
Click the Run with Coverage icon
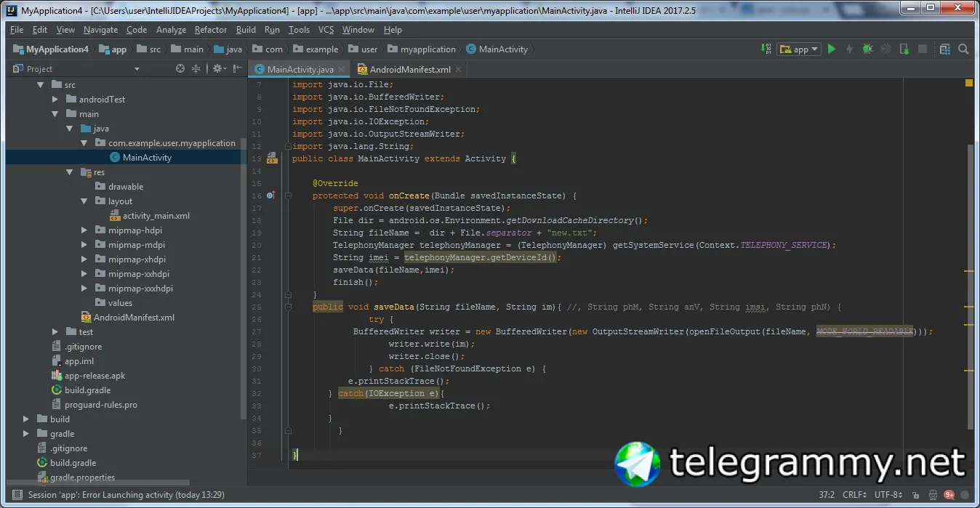886,49
